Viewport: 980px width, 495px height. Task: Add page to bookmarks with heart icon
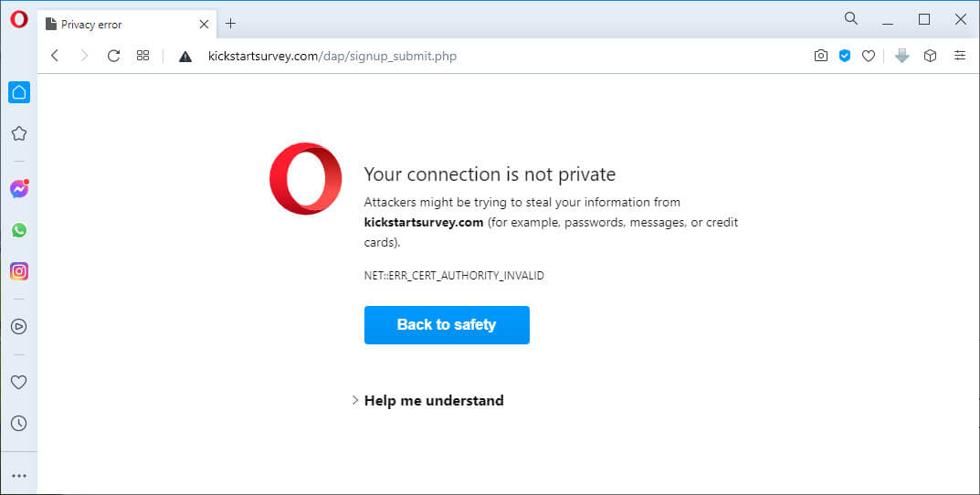tap(869, 57)
